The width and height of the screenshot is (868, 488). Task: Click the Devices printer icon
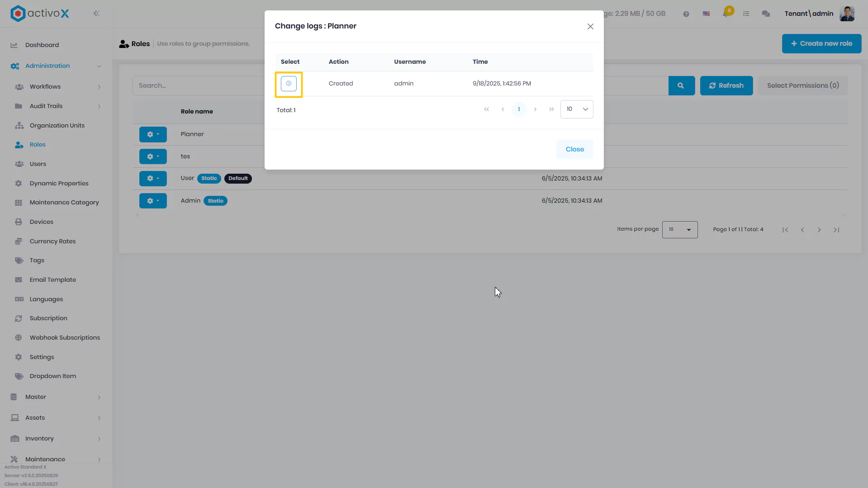coord(19,222)
